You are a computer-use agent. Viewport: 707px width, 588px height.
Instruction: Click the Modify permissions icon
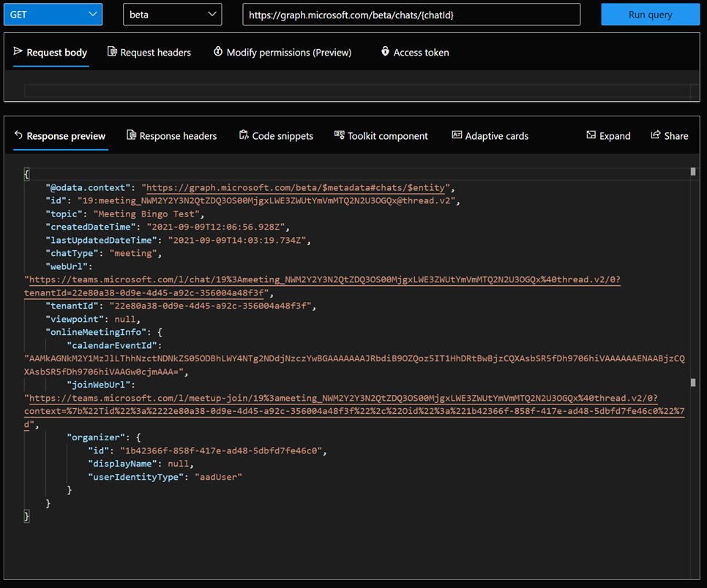click(x=218, y=51)
